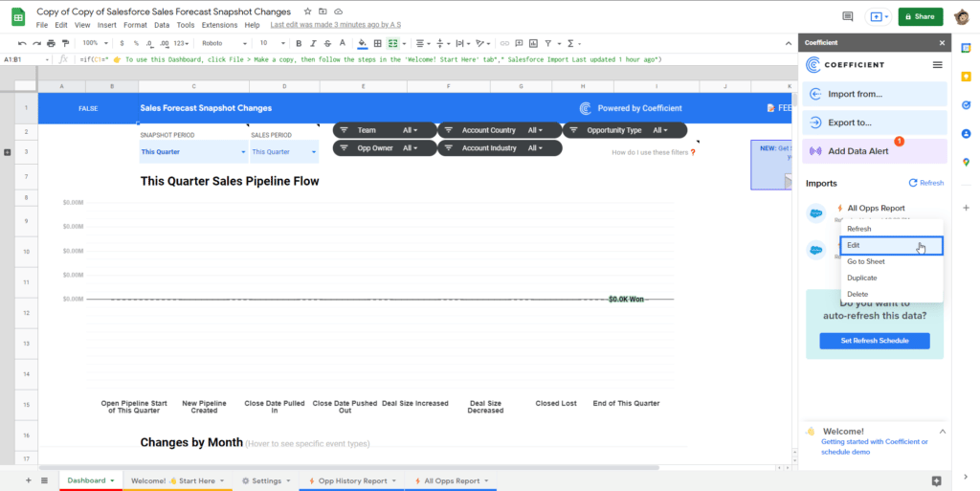Image resolution: width=980 pixels, height=491 pixels.
Task: Open the borders tool
Action: (377, 43)
